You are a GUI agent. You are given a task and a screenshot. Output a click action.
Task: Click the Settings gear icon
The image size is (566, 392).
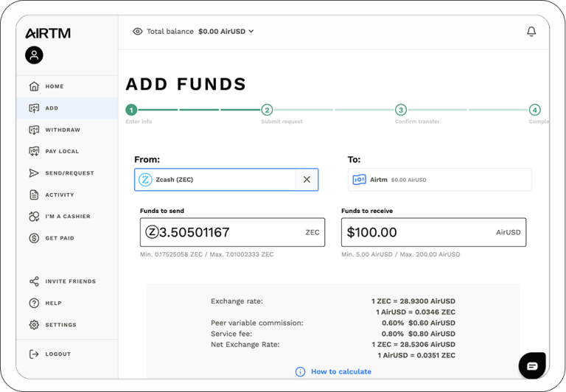click(x=34, y=325)
